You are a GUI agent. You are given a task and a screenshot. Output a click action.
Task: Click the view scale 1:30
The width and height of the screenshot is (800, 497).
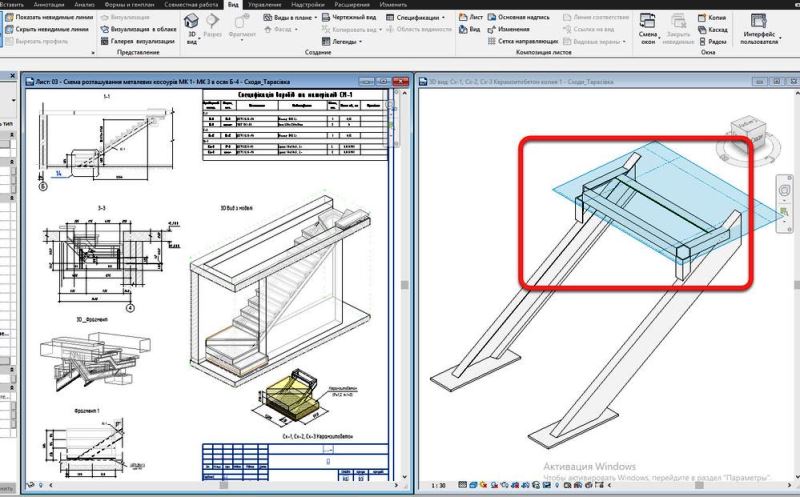point(438,485)
